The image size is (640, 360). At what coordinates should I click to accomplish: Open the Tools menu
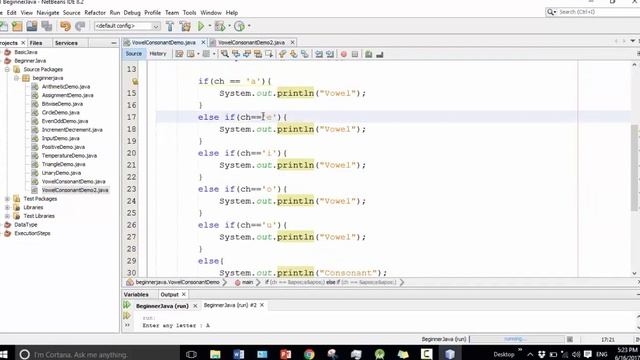[x=189, y=13]
